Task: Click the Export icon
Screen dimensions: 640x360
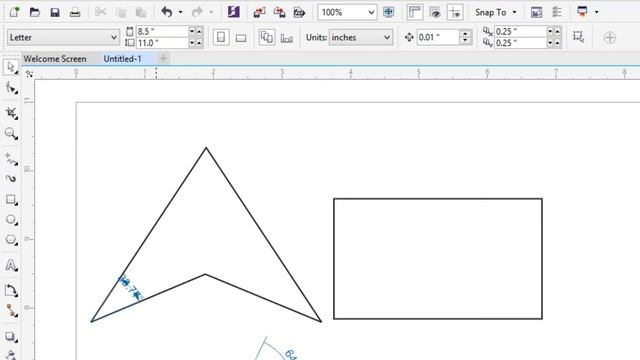Action: [280, 12]
